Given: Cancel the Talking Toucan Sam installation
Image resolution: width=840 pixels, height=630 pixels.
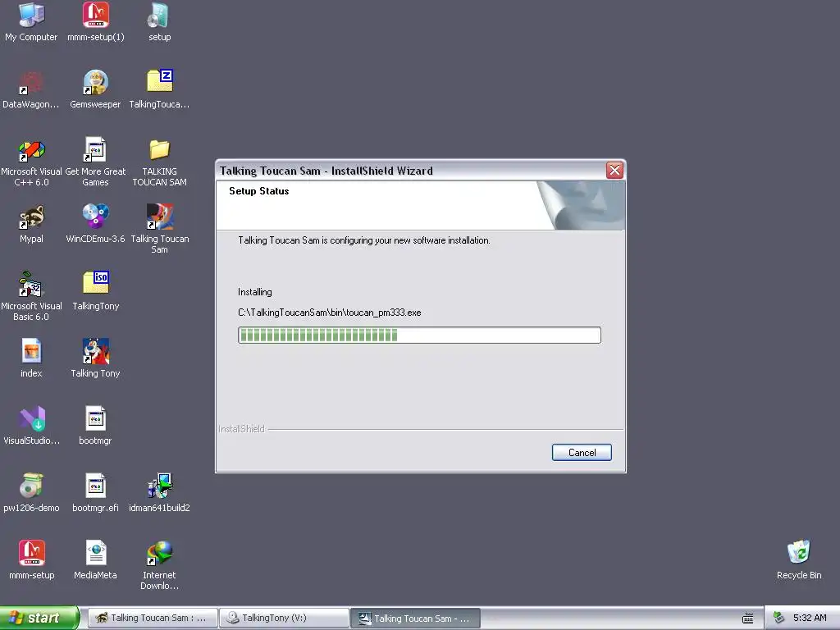Looking at the screenshot, I should 582,453.
